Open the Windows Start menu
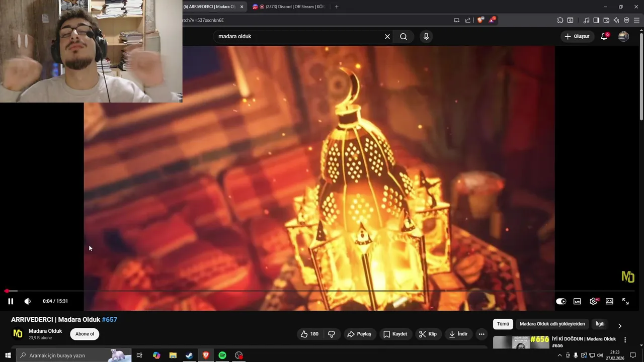644x362 pixels. coord(8,355)
